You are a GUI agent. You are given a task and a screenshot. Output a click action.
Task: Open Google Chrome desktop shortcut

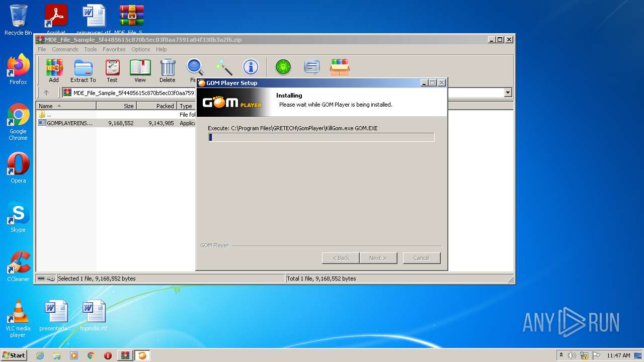pos(18,122)
